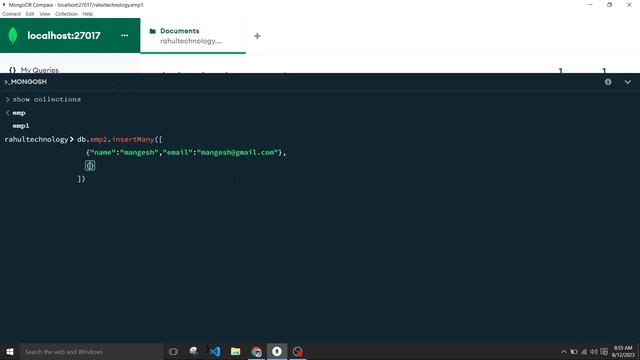
Task: Close the MongoDB Compass window
Action: pos(629,5)
